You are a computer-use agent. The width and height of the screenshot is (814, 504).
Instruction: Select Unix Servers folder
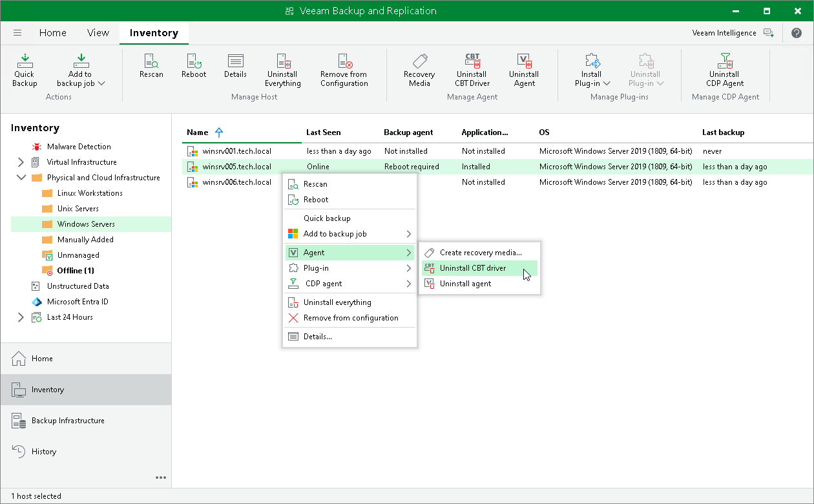(x=78, y=209)
